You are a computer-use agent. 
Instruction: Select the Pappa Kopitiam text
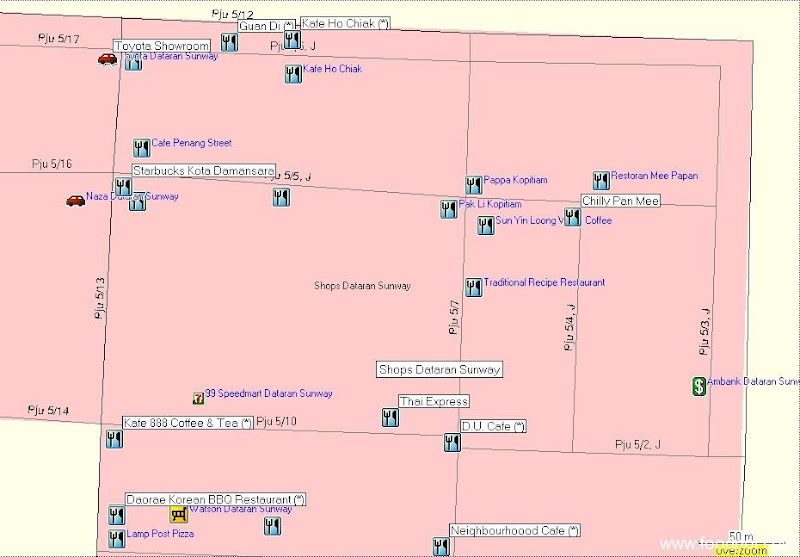coord(515,180)
